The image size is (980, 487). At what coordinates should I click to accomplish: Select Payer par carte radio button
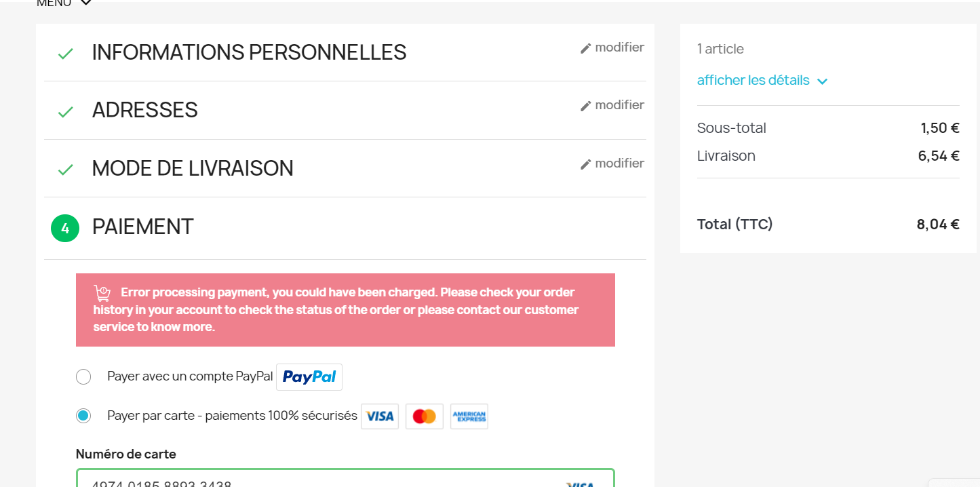(83, 416)
